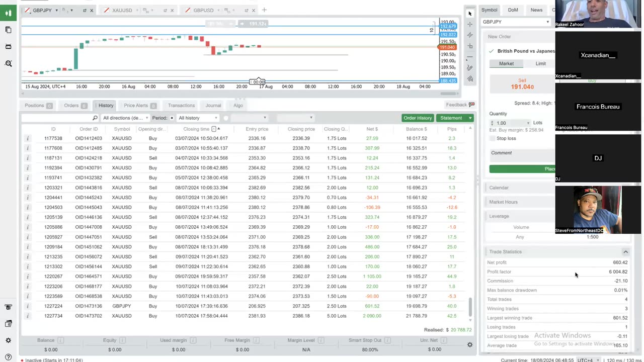Select the crosshair chart tool
This screenshot has width=644, height=362.
point(470,24)
